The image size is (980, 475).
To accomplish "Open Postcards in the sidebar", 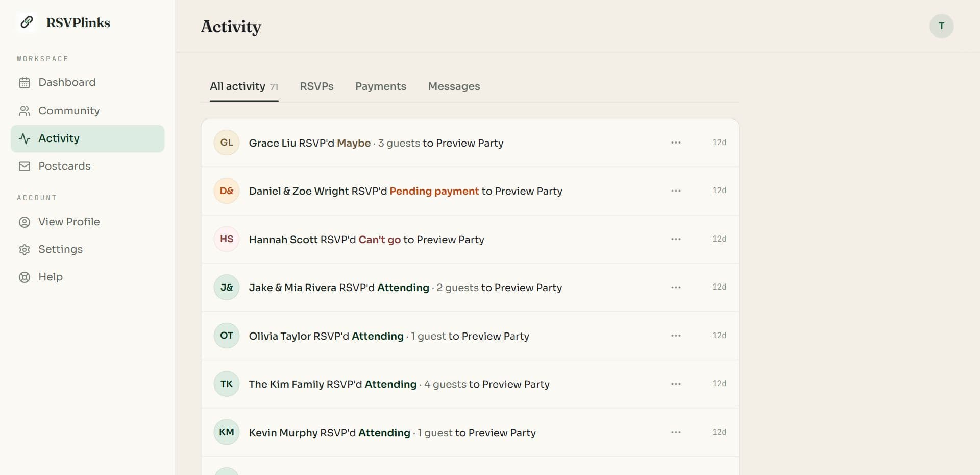I will pyautogui.click(x=87, y=166).
